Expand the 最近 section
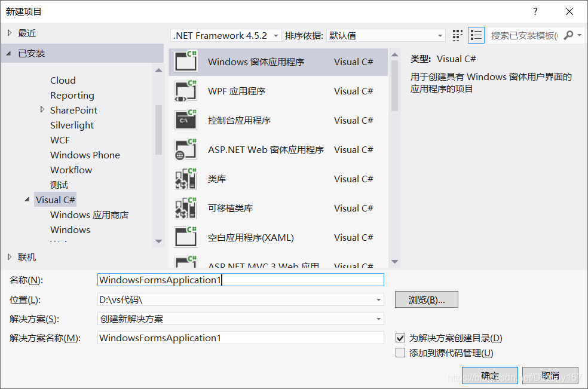 pos(10,33)
